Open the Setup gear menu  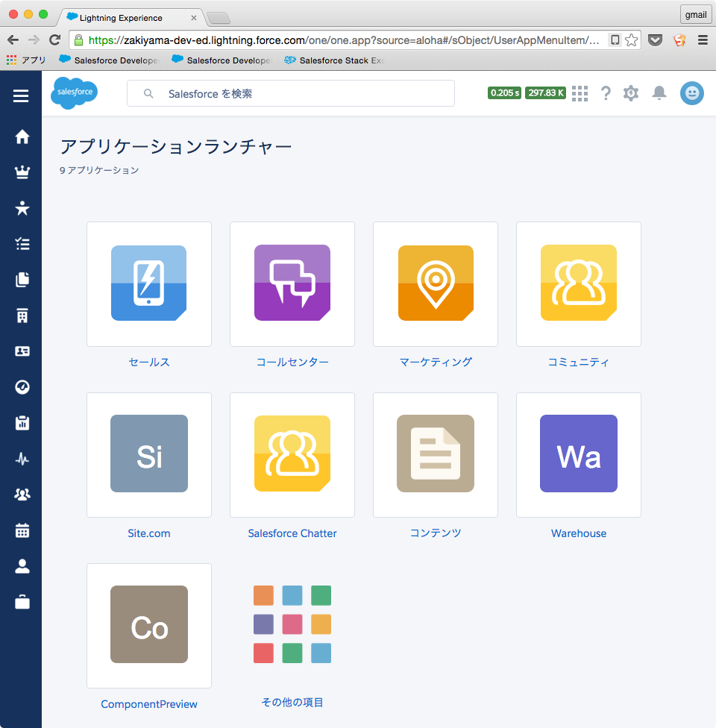pos(631,93)
